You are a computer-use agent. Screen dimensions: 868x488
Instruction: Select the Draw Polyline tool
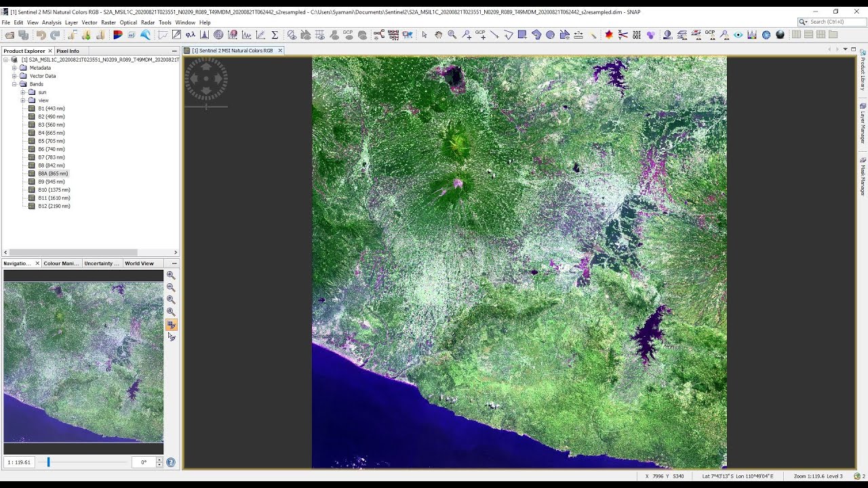click(x=509, y=35)
